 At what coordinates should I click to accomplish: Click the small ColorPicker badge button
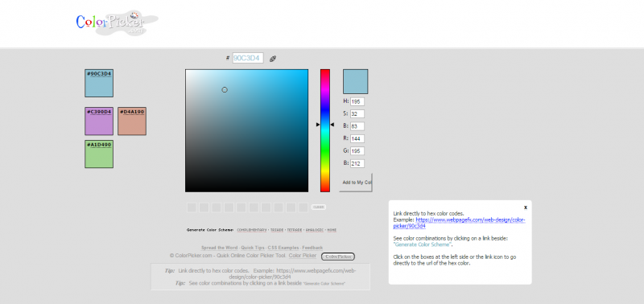[x=338, y=257]
